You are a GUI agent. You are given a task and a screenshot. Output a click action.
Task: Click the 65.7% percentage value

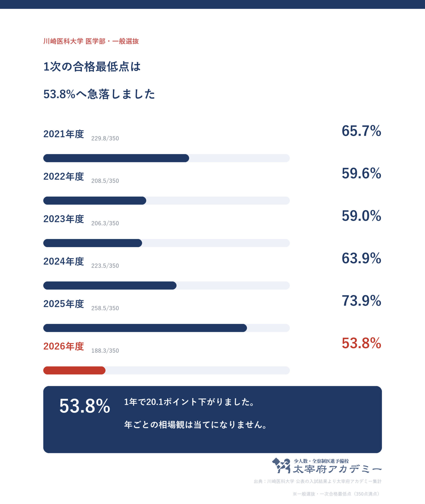pyautogui.click(x=361, y=131)
